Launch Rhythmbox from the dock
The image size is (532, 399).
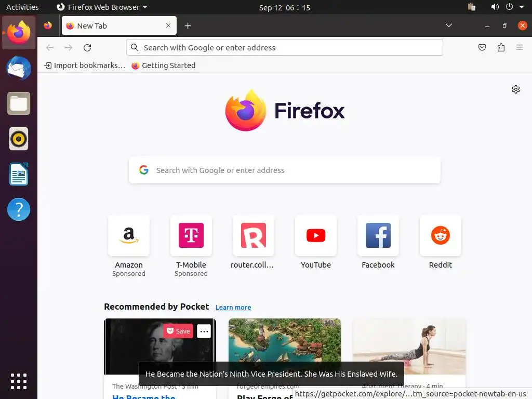point(19,139)
